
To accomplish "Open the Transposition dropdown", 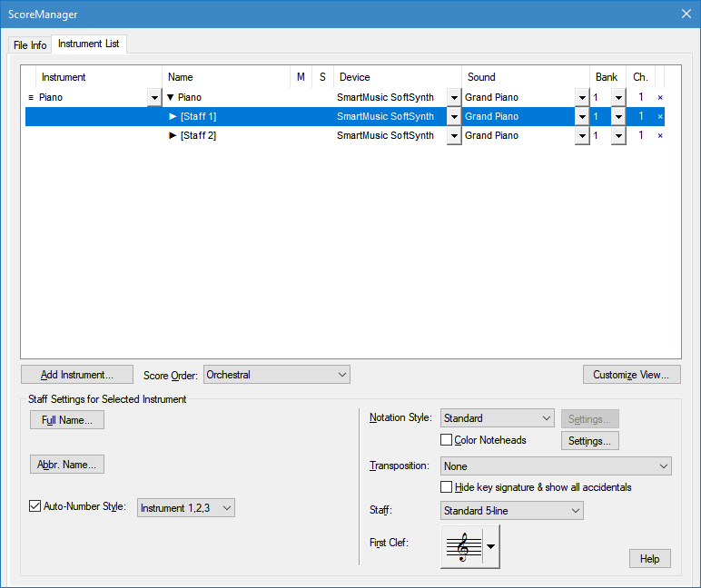I will 556,465.
